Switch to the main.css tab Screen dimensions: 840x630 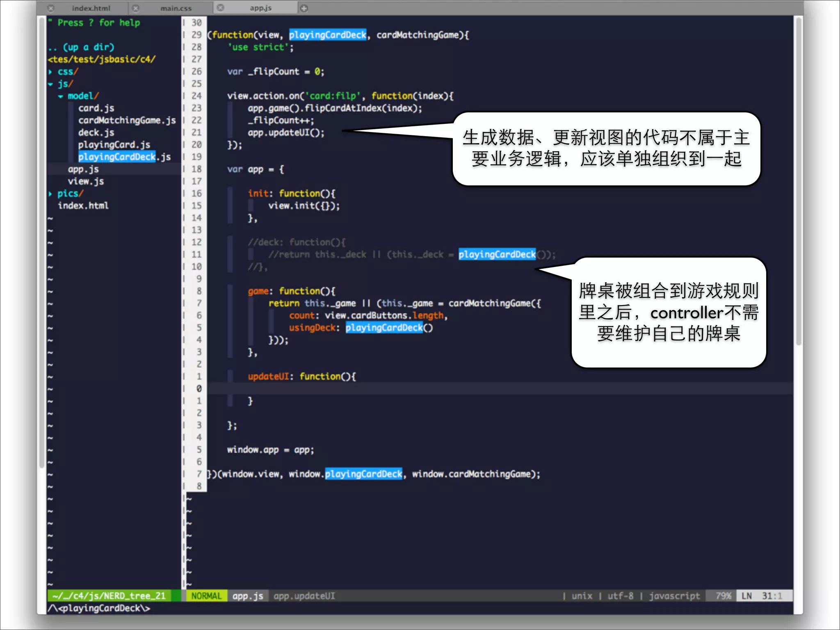coord(176,8)
